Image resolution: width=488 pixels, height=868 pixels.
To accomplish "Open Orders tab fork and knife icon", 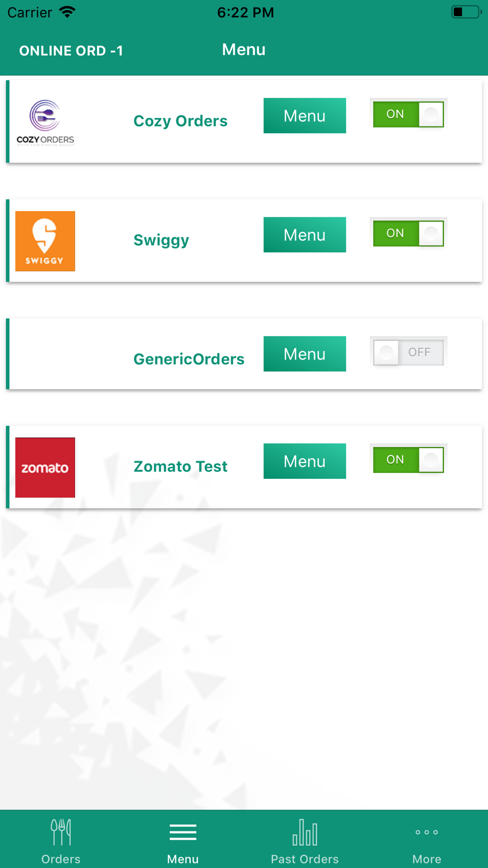I will coord(61,832).
